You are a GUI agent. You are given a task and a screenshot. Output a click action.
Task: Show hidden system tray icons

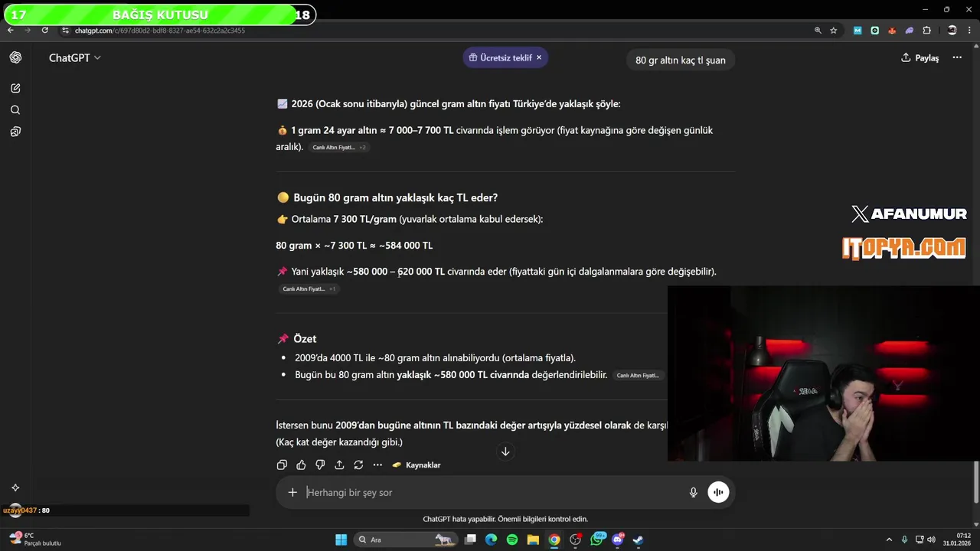click(x=889, y=540)
